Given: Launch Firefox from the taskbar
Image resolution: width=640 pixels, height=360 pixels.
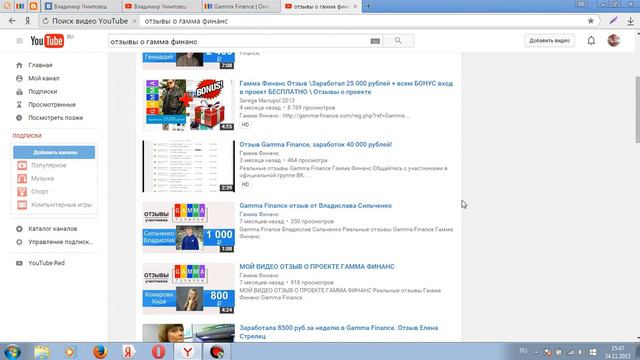Looking at the screenshot, I should [x=100, y=351].
